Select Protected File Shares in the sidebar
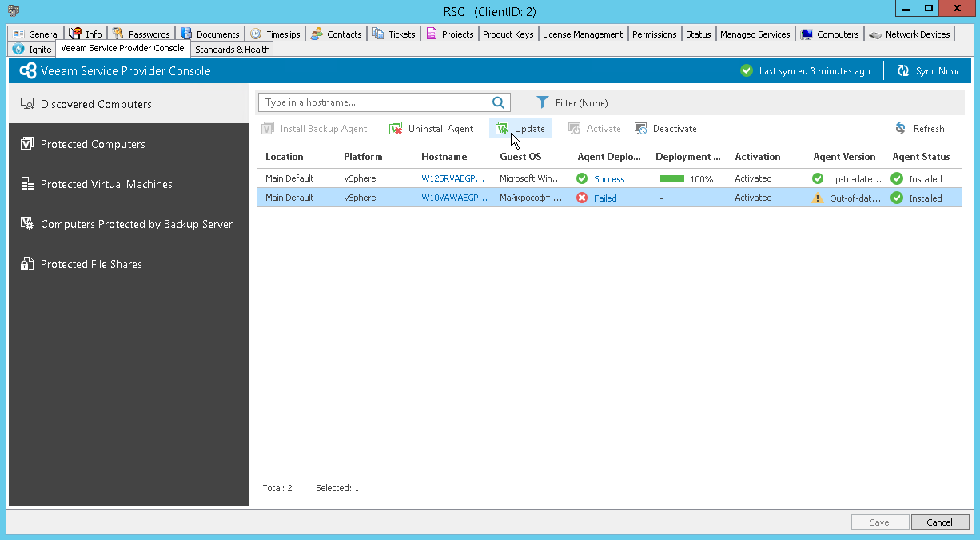The height and width of the screenshot is (540, 980). pos(91,264)
